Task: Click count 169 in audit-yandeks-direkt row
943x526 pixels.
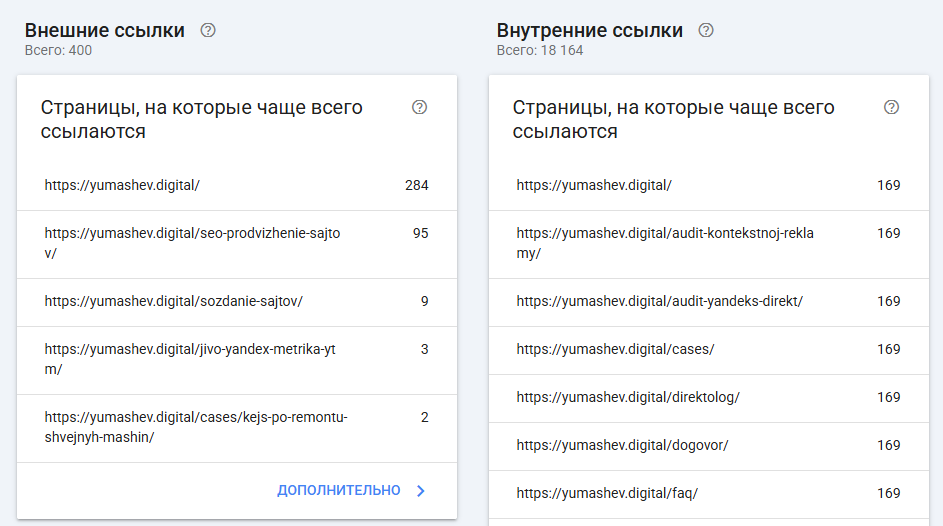Action: 889,301
